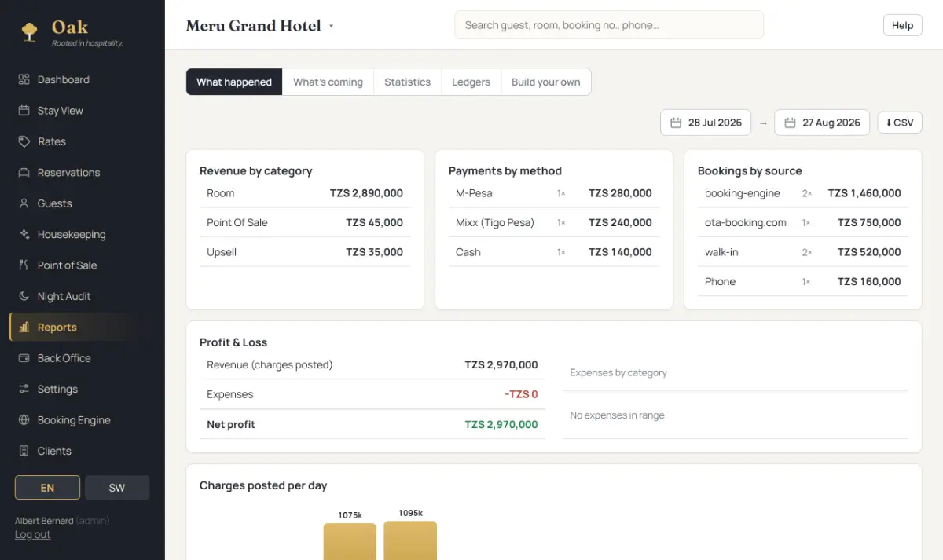Click the booking-engine source row
Viewport: 943px width, 560px height.
(x=803, y=193)
